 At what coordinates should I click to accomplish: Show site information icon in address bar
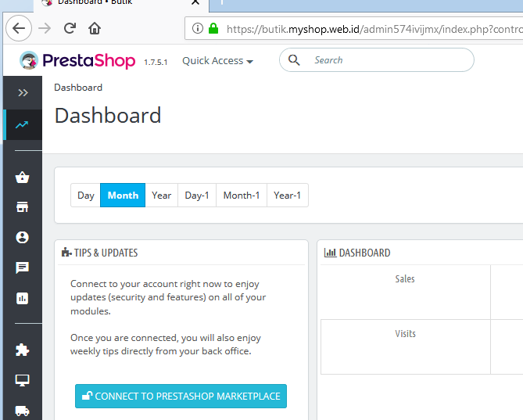198,28
